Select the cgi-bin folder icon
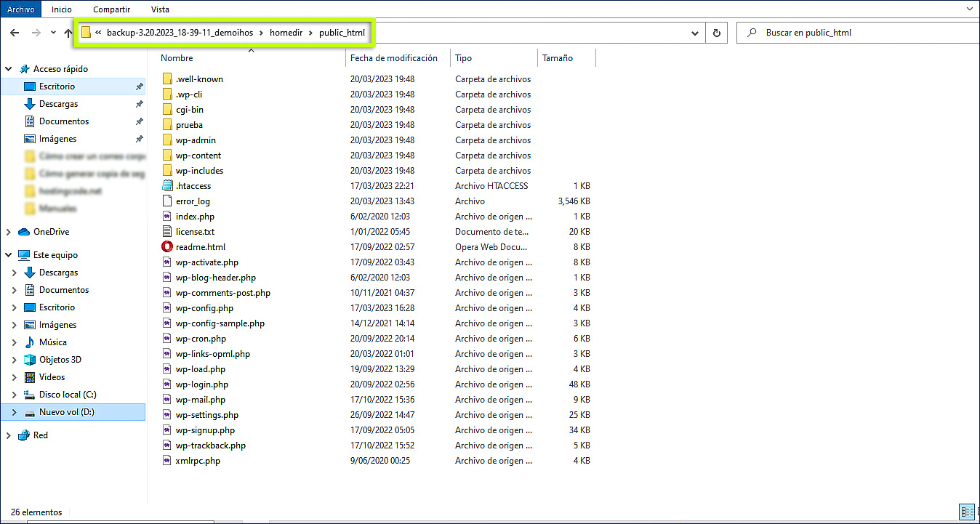This screenshot has height=524, width=980. coord(167,109)
